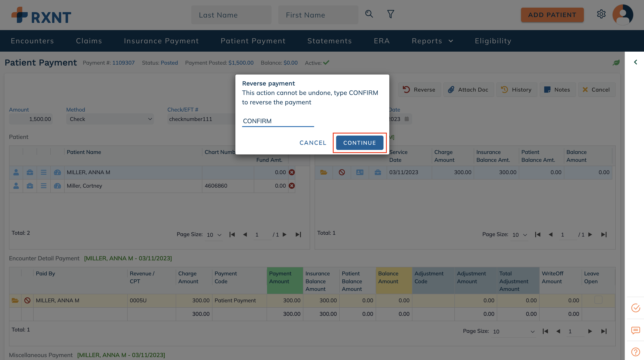
Task: Click the briefcase icon for Miller, Cortney
Action: [x=30, y=186]
